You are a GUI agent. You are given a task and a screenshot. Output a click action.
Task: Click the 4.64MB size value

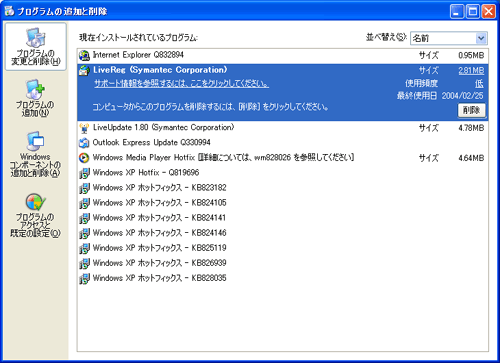(471, 158)
